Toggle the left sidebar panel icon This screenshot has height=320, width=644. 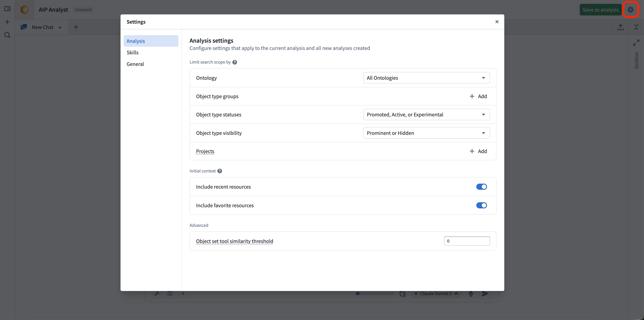(x=7, y=9)
